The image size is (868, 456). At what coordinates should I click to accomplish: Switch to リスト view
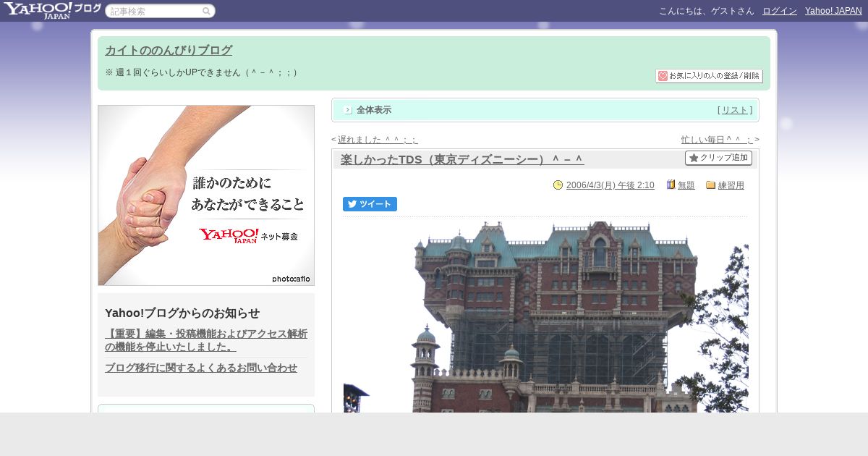[735, 110]
